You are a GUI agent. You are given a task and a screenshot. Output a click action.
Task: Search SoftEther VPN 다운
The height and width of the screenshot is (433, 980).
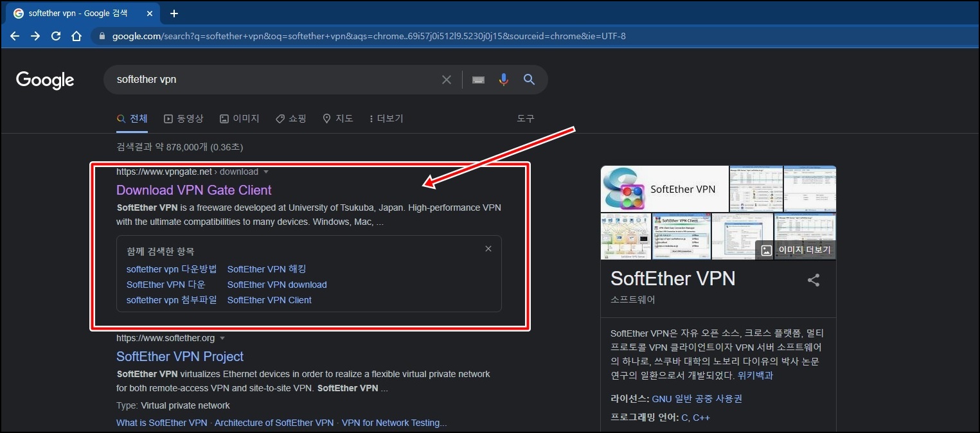166,285
